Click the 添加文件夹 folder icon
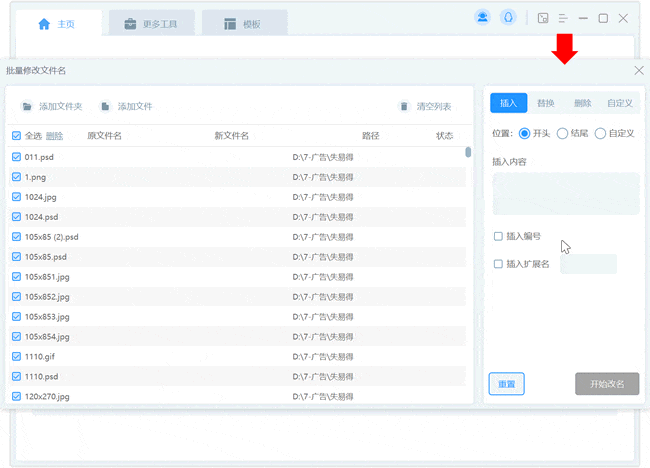The width and height of the screenshot is (650, 468). (x=27, y=106)
